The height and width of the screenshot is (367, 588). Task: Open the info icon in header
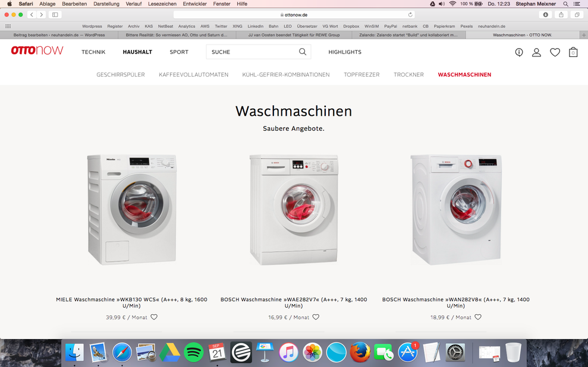click(x=519, y=52)
